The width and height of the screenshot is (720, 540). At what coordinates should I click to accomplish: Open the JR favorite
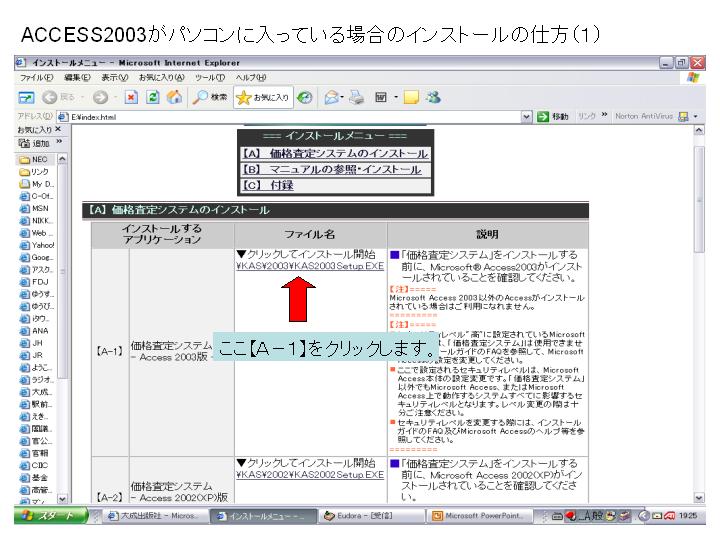point(31,355)
